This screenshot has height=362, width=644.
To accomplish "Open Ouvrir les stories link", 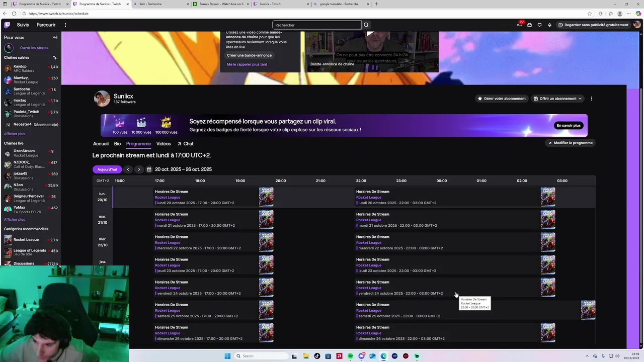I will [34, 48].
